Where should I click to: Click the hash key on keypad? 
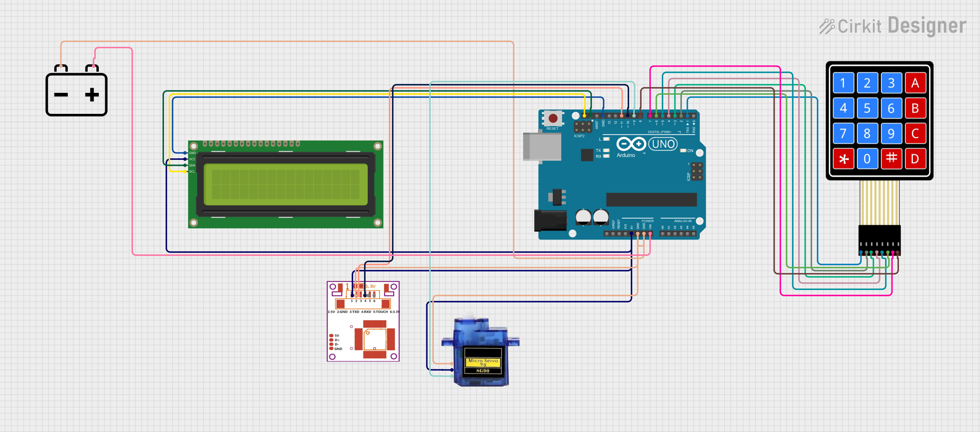[x=891, y=159]
